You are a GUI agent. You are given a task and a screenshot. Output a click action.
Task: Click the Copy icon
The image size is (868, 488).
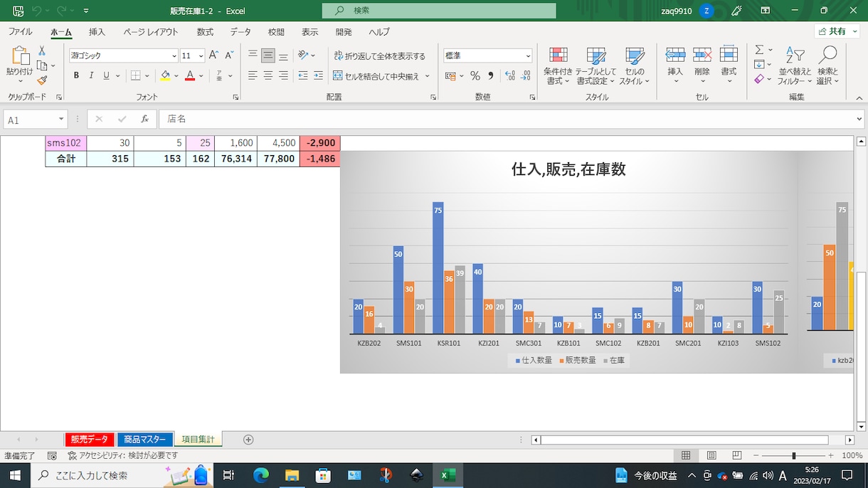[42, 65]
